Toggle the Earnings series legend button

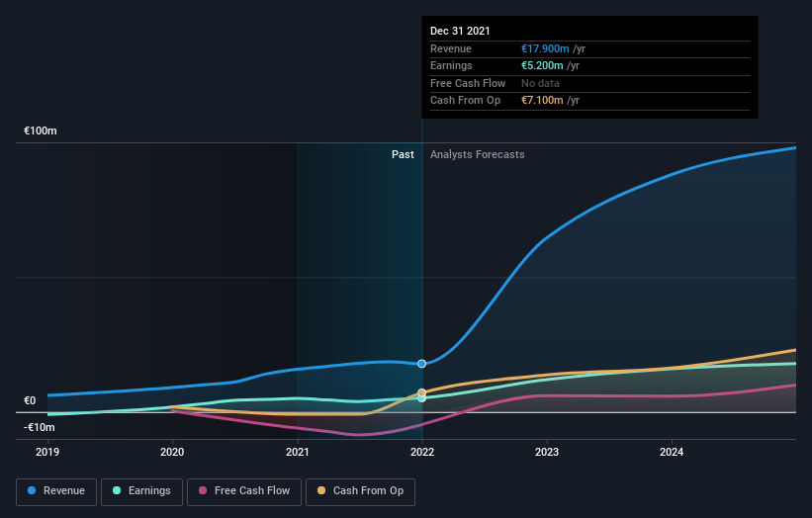click(141, 491)
